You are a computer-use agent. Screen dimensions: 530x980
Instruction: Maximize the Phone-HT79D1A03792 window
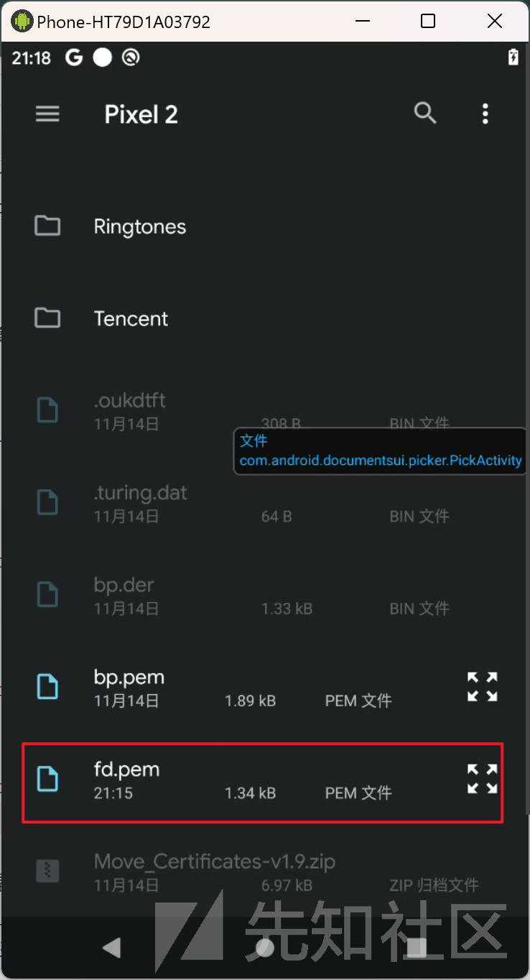pos(428,21)
